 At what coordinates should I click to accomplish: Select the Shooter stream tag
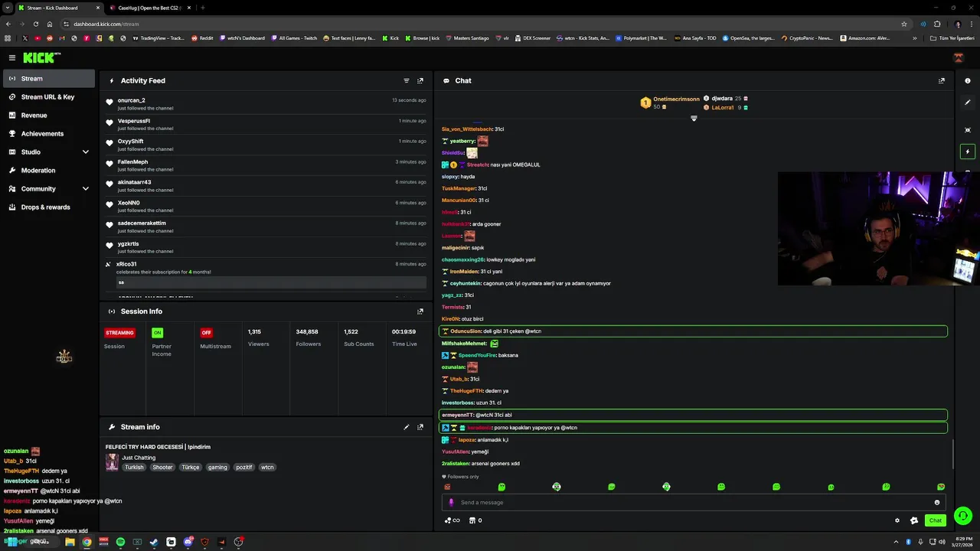point(162,467)
